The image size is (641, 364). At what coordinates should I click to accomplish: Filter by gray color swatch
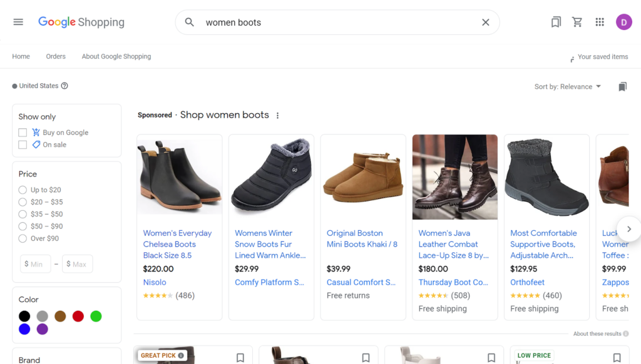point(43,316)
